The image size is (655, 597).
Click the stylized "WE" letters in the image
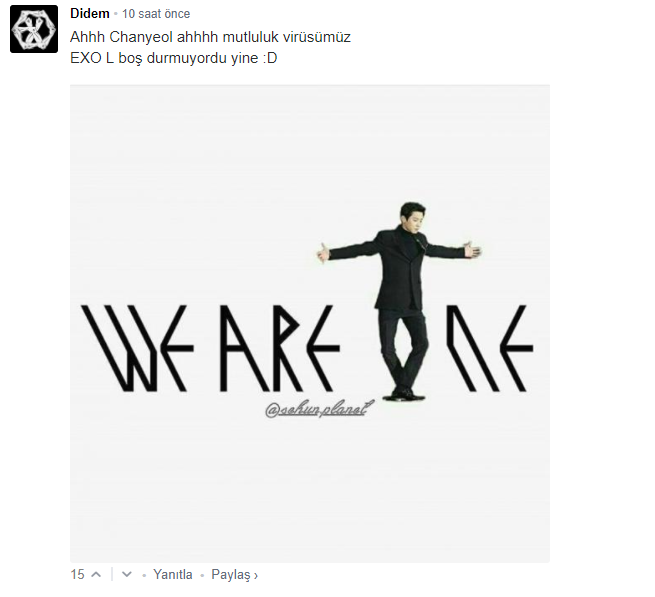[x=137, y=348]
